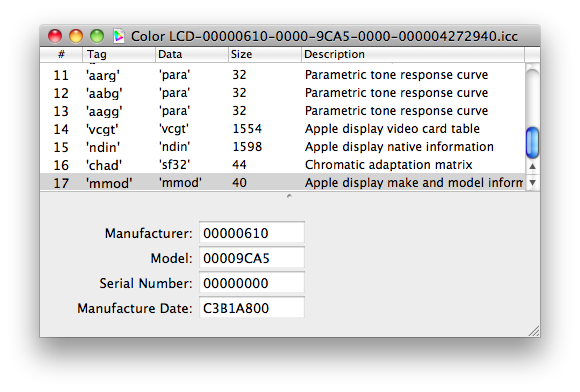Select row 16 'chad' chromatic adaptation matrix
Image resolution: width=580 pixels, height=392 pixels.
coord(282,165)
